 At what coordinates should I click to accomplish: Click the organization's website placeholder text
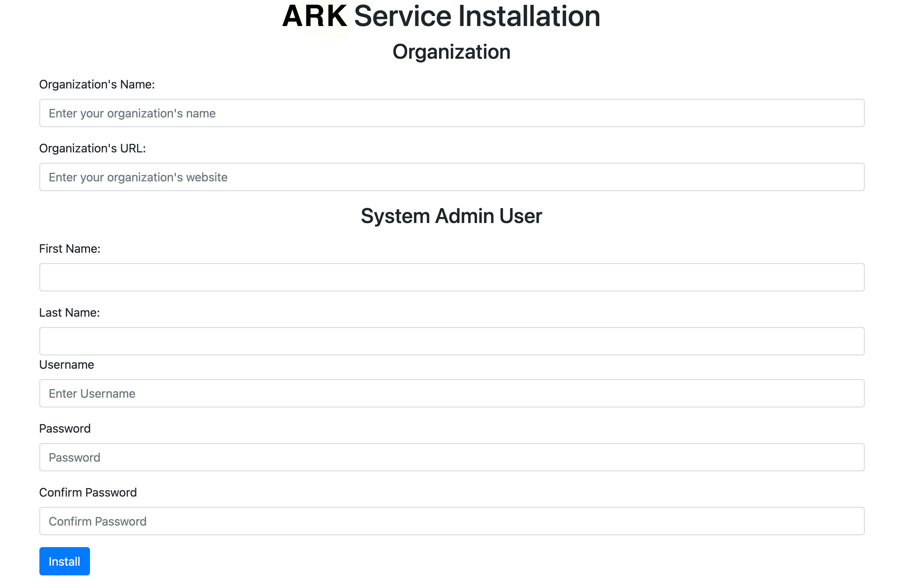click(138, 177)
